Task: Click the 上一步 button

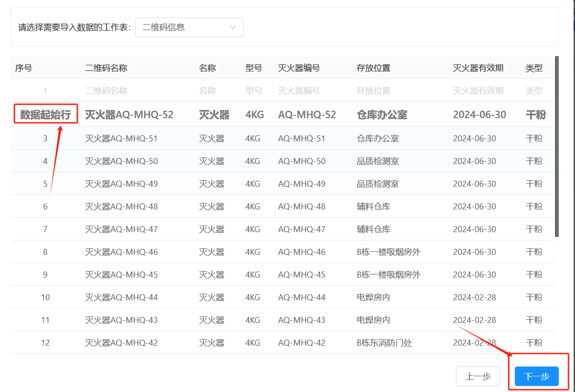Action: [478, 376]
